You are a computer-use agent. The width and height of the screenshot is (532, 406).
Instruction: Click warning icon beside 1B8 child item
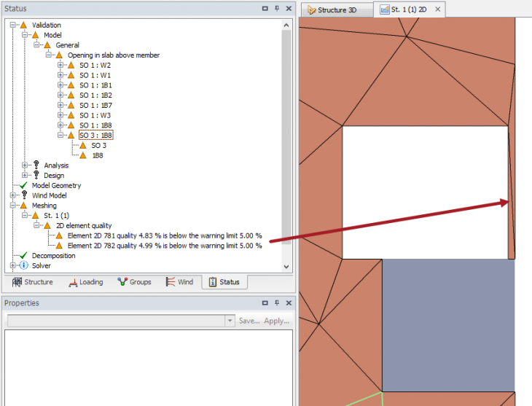click(x=83, y=155)
